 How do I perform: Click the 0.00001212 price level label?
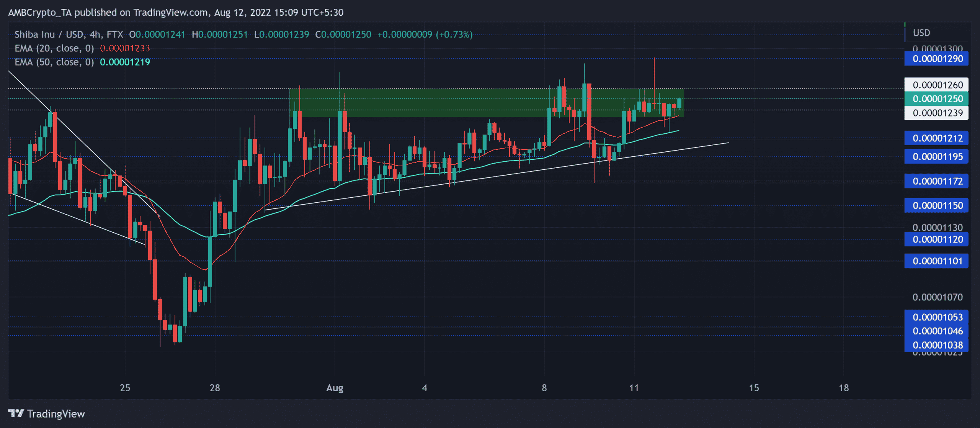[936, 138]
